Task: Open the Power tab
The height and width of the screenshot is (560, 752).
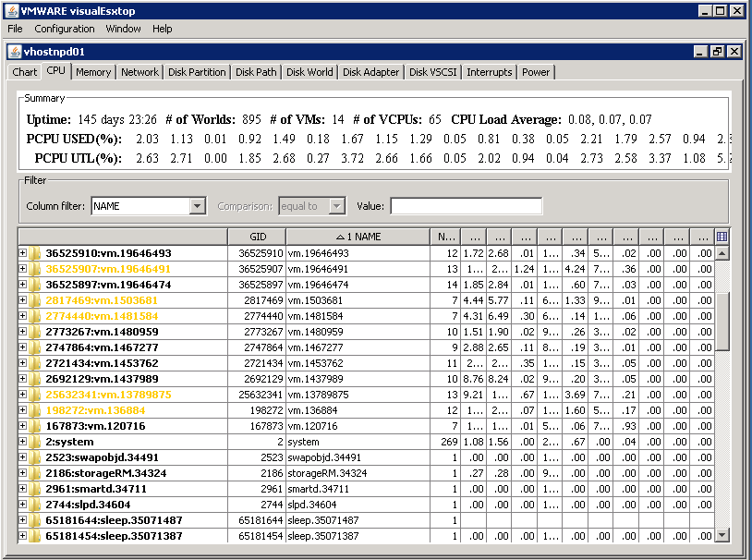Action: (x=536, y=72)
